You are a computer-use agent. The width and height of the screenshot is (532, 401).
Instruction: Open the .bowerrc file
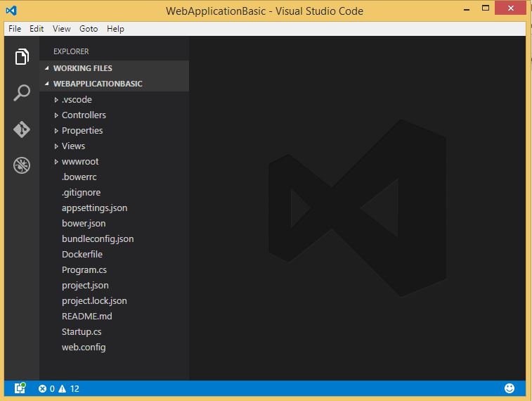[x=79, y=177]
